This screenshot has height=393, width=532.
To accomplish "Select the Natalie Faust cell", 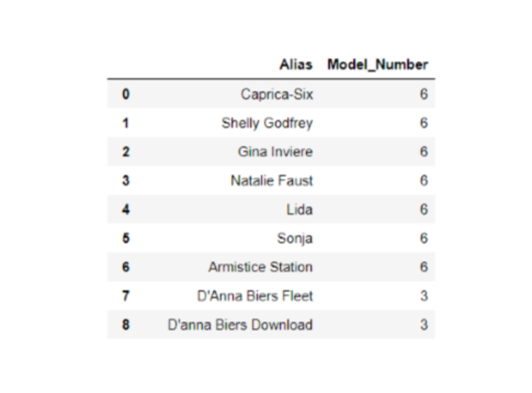I will pyautogui.click(x=272, y=181).
